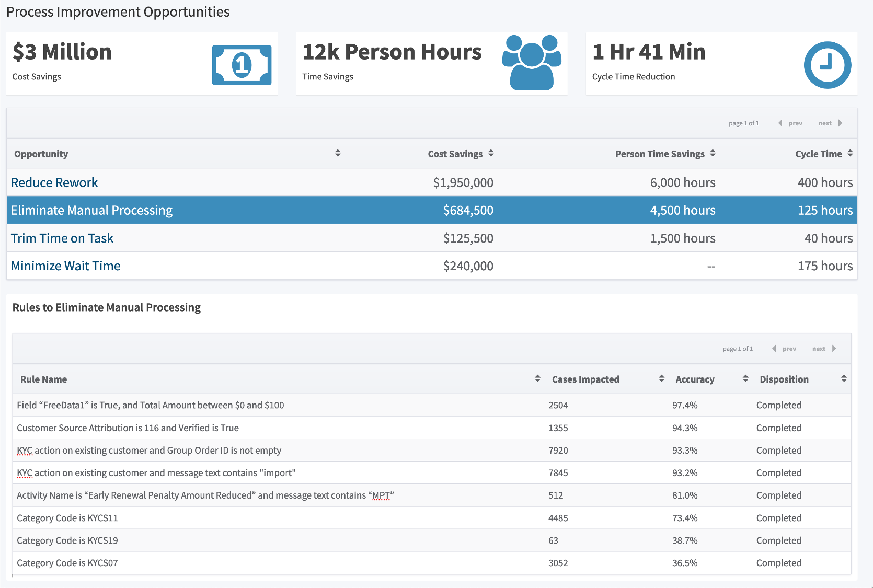873x588 pixels.
Task: Click 6,000 hours person time value
Action: click(683, 182)
